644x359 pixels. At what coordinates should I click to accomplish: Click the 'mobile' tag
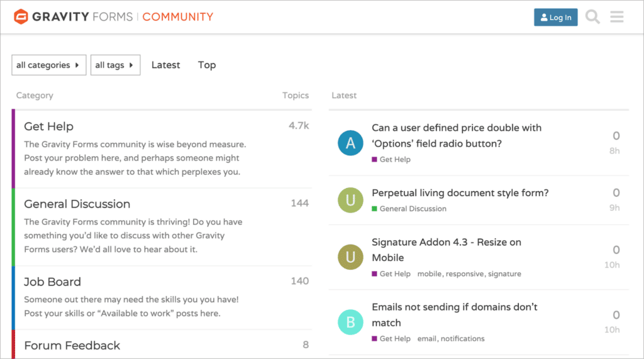tap(429, 273)
